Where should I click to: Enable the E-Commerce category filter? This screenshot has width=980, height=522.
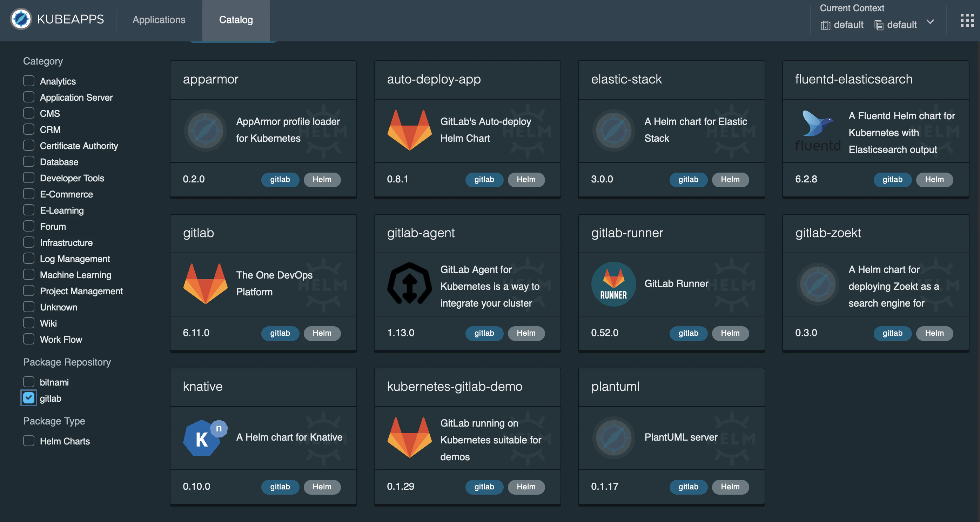(28, 194)
